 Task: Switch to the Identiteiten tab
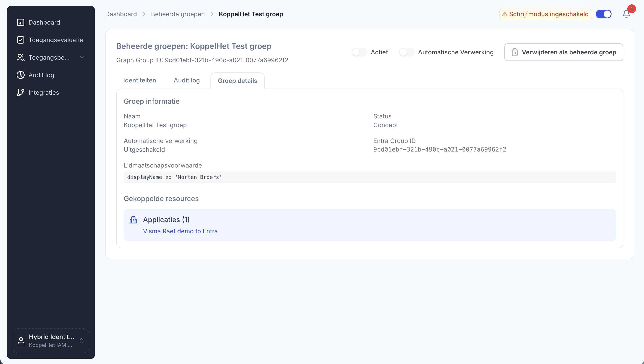(x=140, y=80)
